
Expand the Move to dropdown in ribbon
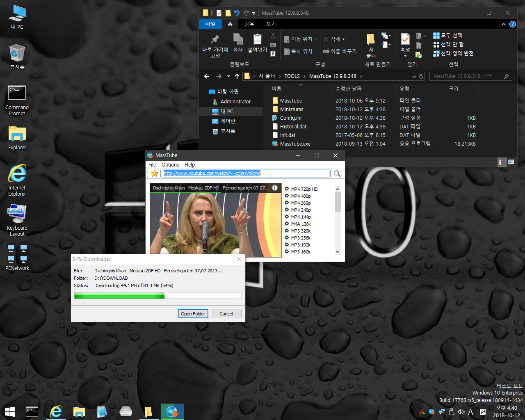click(315, 39)
